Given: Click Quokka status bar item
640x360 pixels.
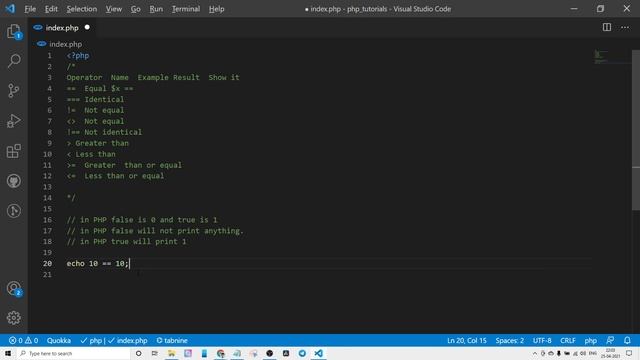Looking at the screenshot, I should tap(59, 340).
